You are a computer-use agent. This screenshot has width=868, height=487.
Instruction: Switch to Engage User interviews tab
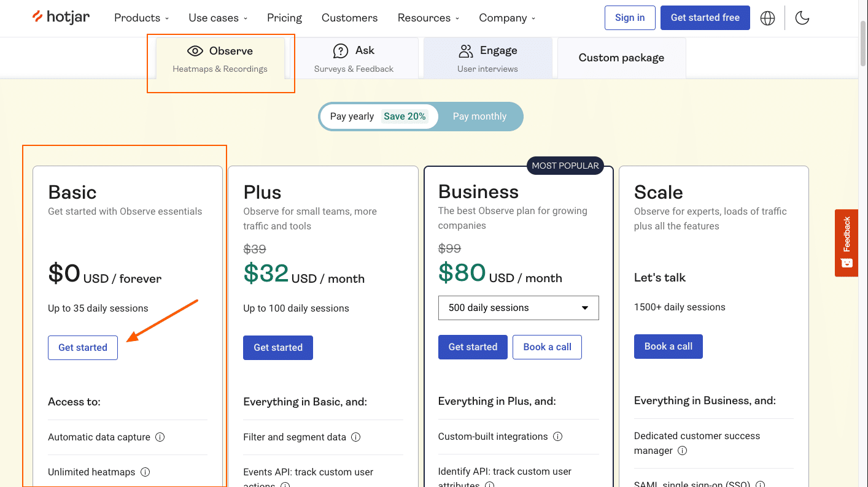(487, 58)
